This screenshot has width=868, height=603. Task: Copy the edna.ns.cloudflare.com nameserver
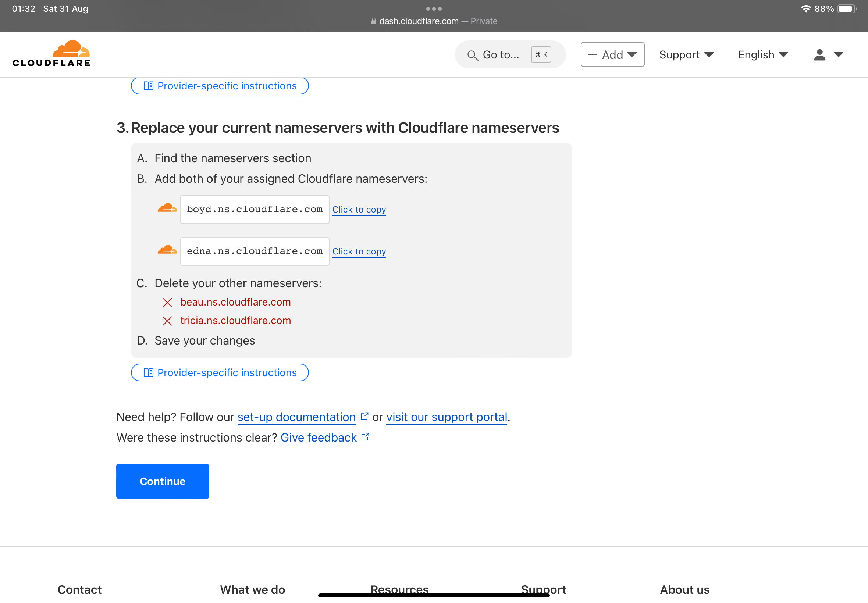click(x=359, y=251)
